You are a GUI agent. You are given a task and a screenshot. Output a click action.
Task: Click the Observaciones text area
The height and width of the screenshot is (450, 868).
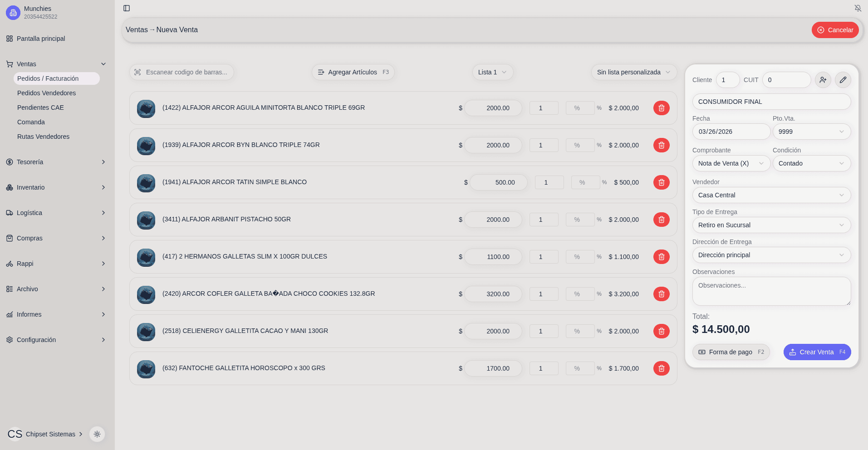[771, 291]
